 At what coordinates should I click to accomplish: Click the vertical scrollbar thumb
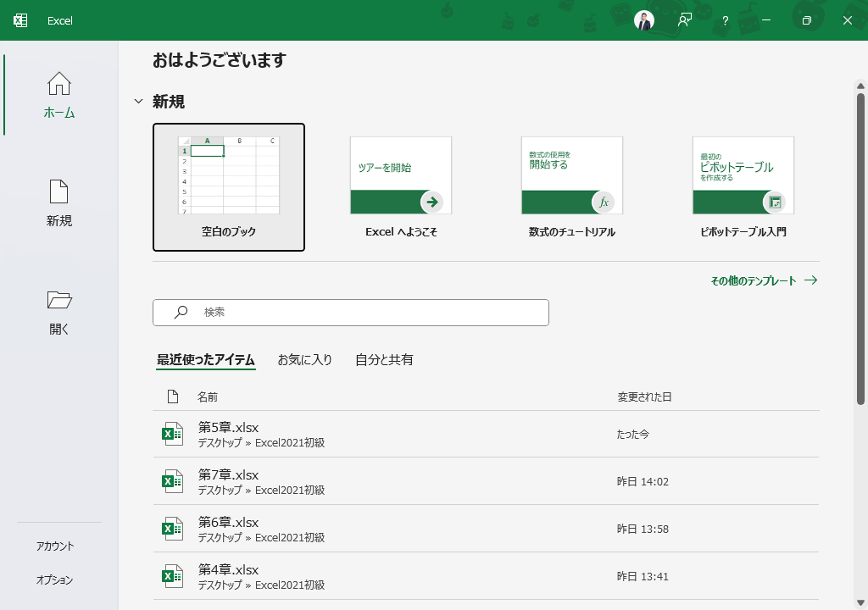[860, 248]
